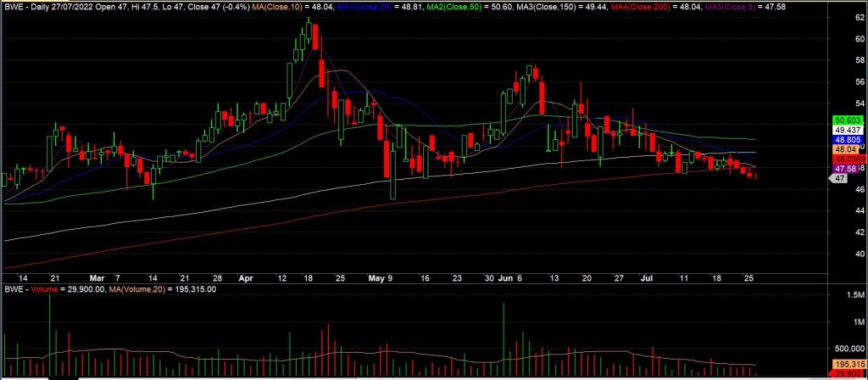Click the 28 date label before Apr
868x380 pixels.
tap(217, 277)
